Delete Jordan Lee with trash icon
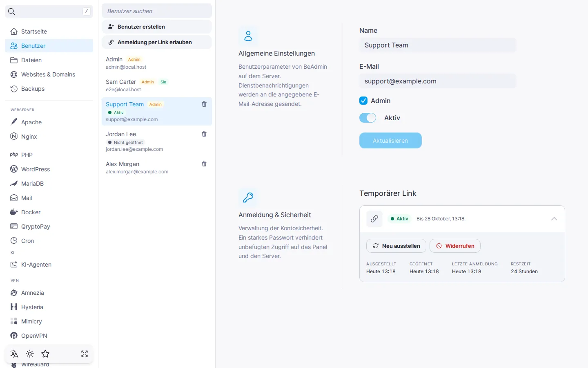Image resolution: width=588 pixels, height=368 pixels. pyautogui.click(x=204, y=134)
